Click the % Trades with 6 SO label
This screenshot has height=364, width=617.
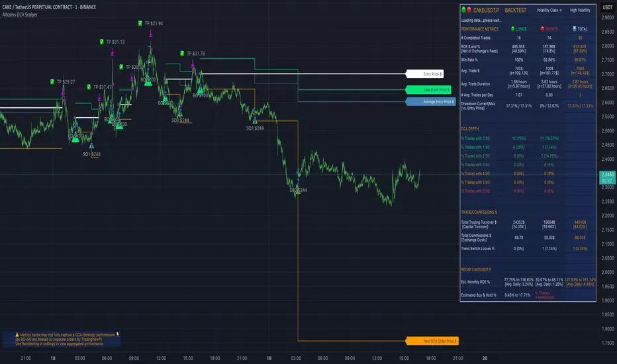(x=475, y=191)
